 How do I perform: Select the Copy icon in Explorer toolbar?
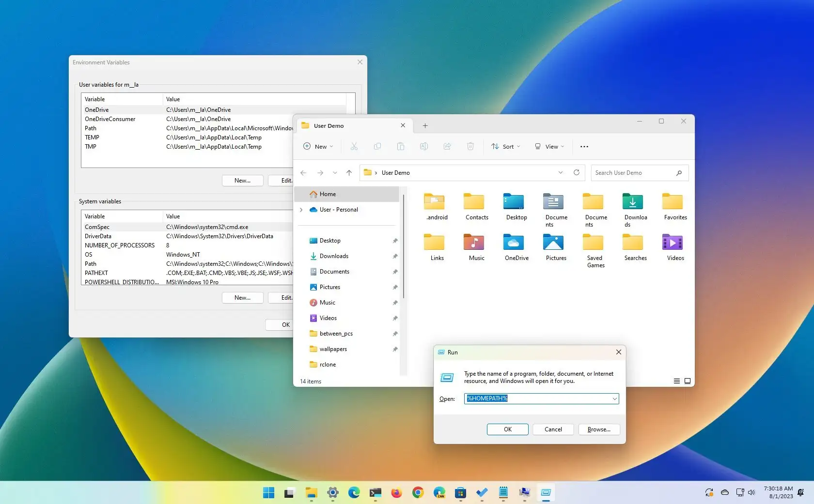(x=377, y=147)
